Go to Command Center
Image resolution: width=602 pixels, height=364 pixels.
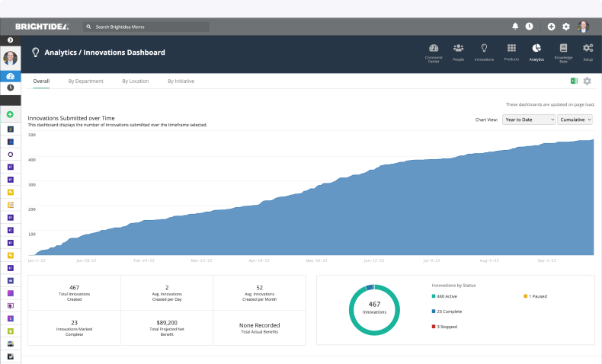[x=434, y=53]
